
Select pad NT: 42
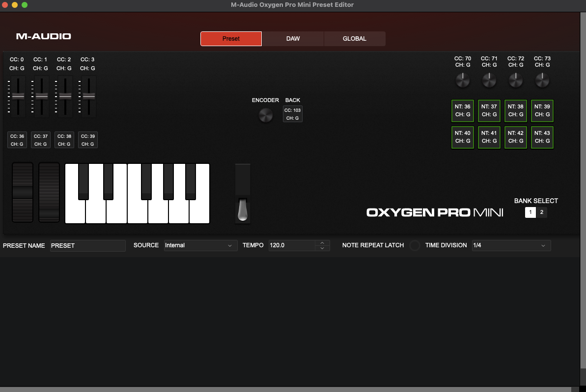(x=516, y=137)
